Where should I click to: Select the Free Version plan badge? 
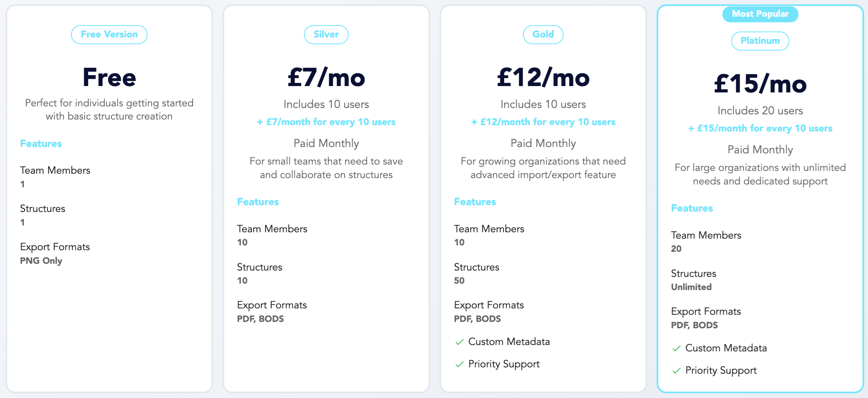109,35
